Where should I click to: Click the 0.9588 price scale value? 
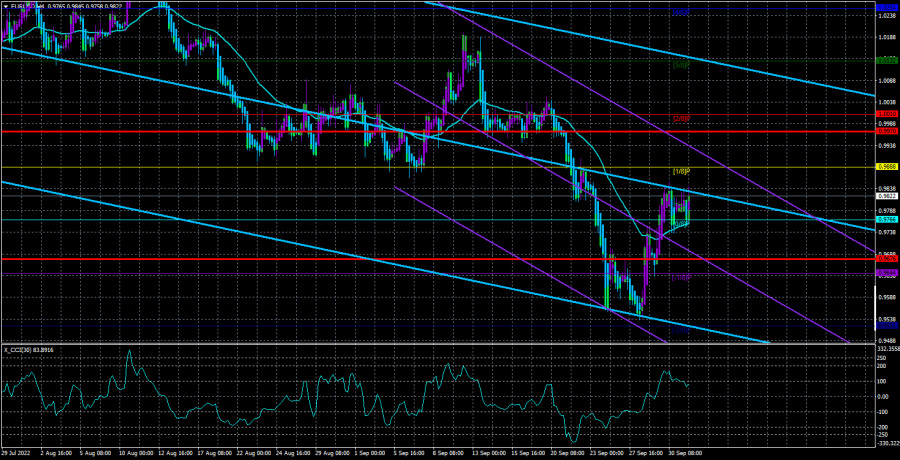(885, 297)
